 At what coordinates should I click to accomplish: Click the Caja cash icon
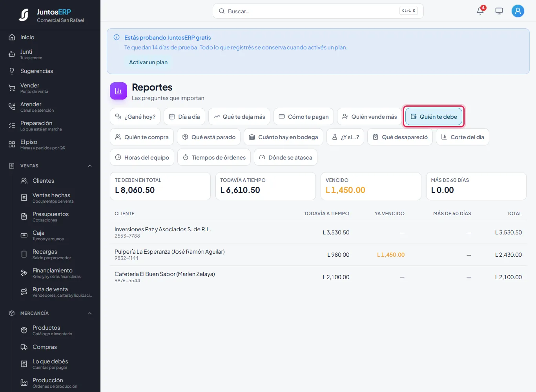(24, 236)
